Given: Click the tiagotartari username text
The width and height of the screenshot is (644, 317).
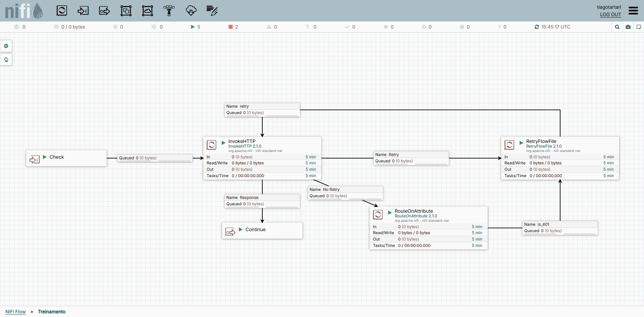Looking at the screenshot, I should coord(609,7).
